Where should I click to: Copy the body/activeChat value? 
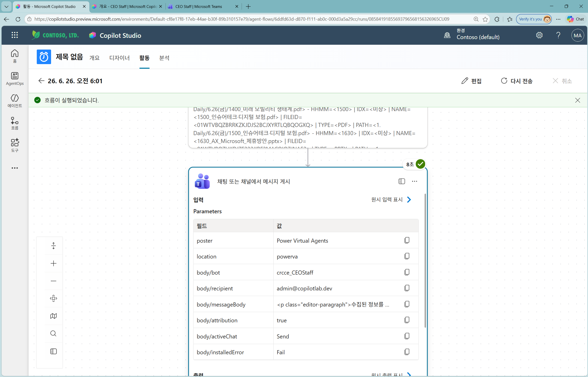point(407,336)
